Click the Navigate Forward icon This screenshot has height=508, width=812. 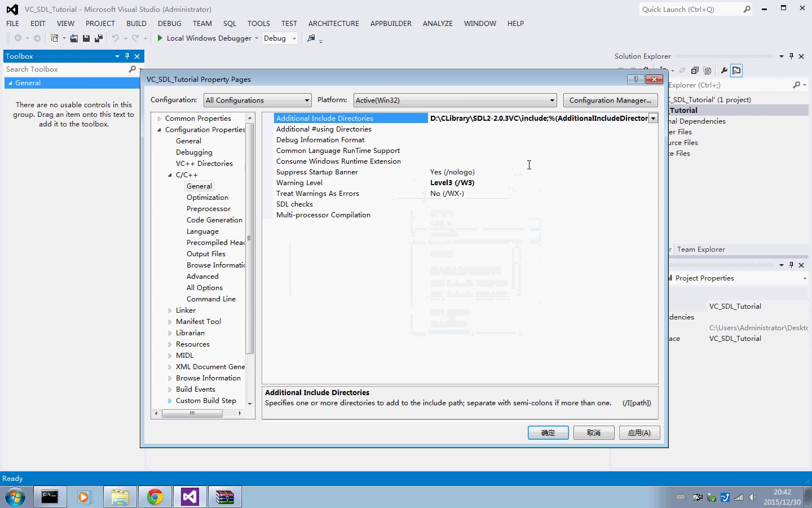37,38
